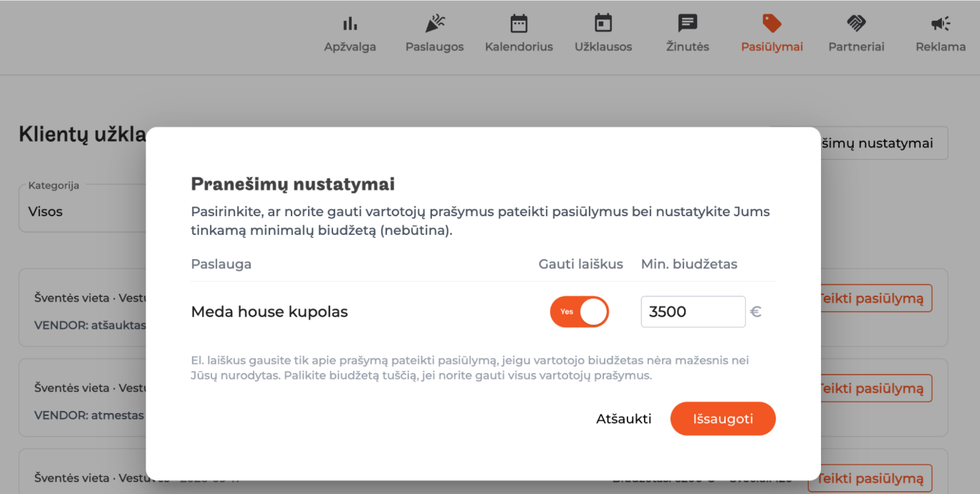Image resolution: width=980 pixels, height=494 pixels.
Task: Switch to the Reklama tab label
Action: coord(941,47)
